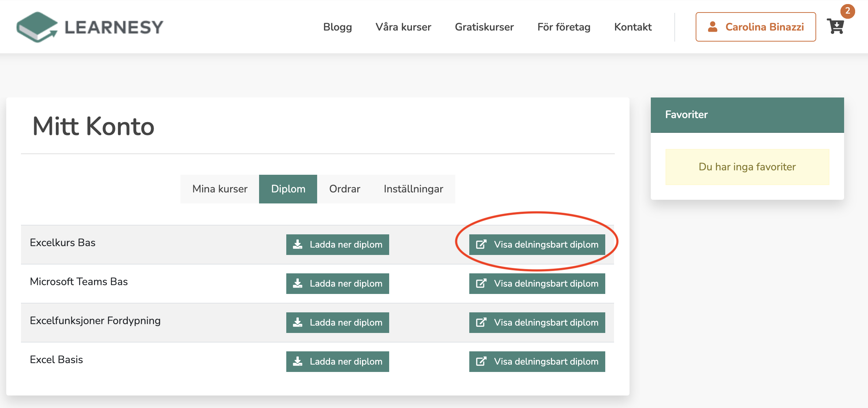Image resolution: width=868 pixels, height=408 pixels.
Task: Click the Excelkurs Bas course name
Action: pyautogui.click(x=62, y=242)
